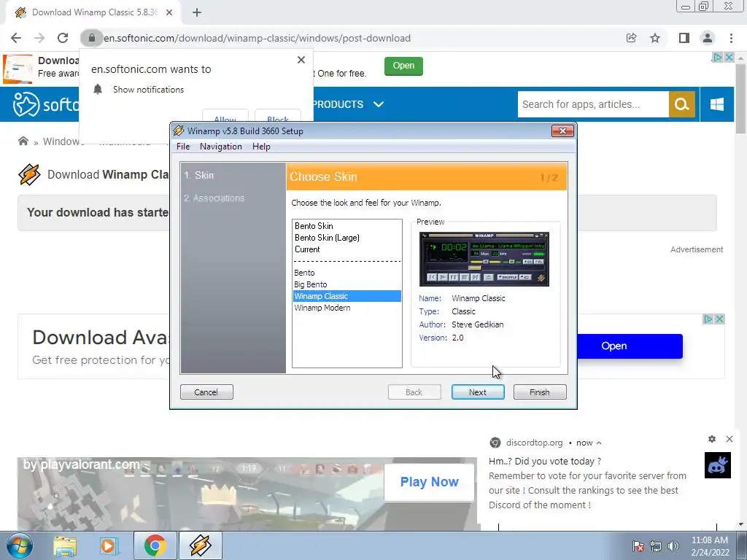The width and height of the screenshot is (747, 560).
Task: Open Windows Explorer from the taskbar
Action: [65, 545]
